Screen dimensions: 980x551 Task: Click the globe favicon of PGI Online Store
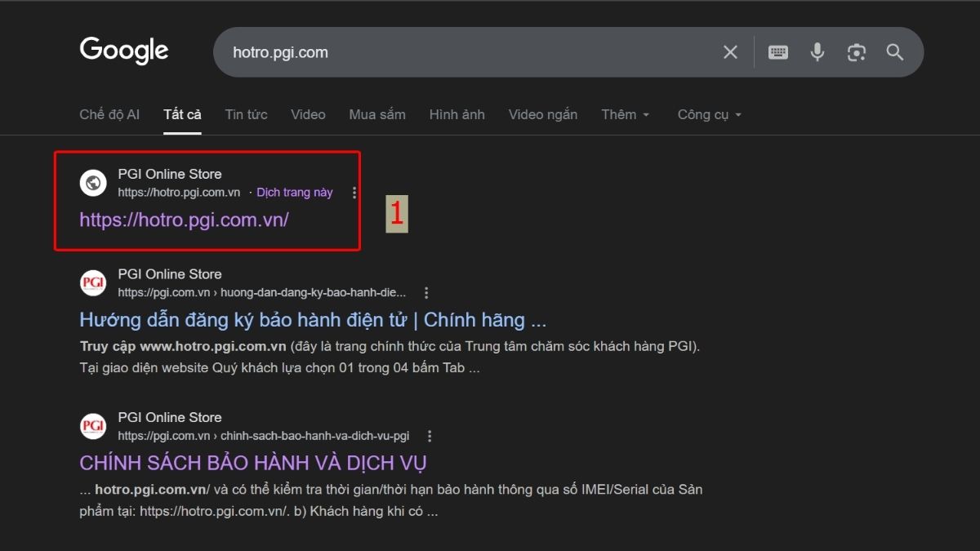[x=92, y=183]
